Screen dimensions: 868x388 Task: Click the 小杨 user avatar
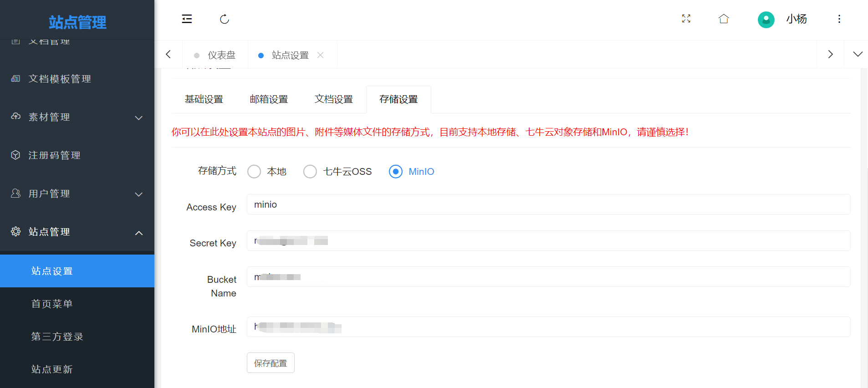[x=766, y=20]
